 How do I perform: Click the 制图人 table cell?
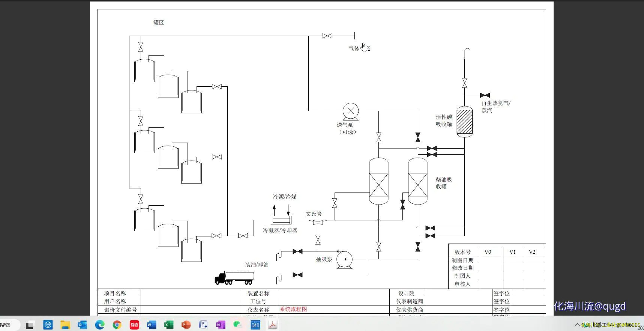(x=464, y=276)
